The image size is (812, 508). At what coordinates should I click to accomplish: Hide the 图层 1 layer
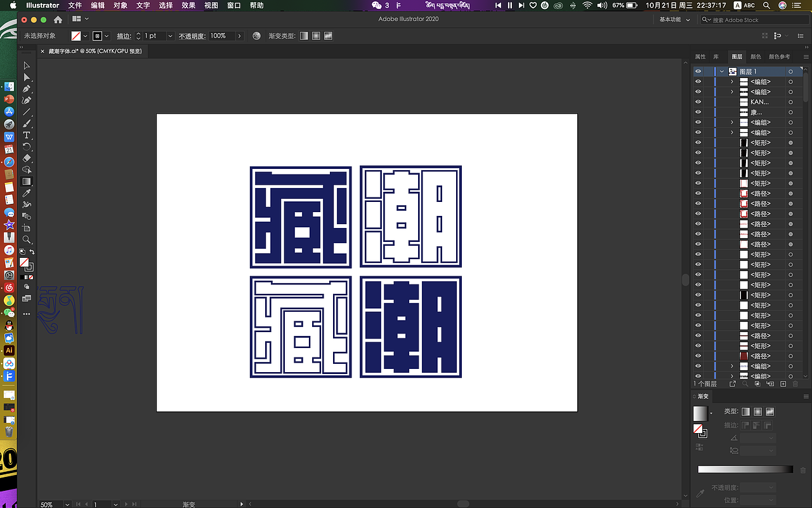coord(698,71)
